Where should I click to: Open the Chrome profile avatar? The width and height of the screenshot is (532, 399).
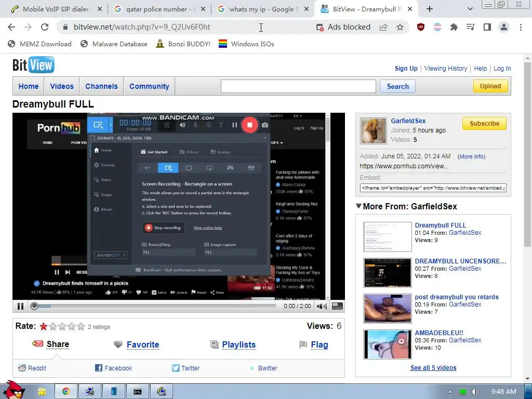click(x=504, y=27)
